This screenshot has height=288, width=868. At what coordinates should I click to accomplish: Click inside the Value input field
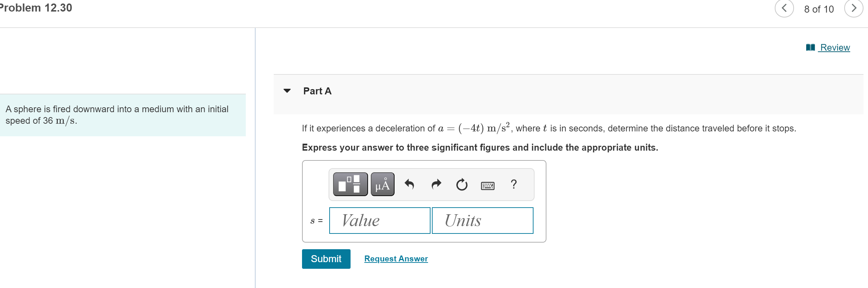click(380, 220)
